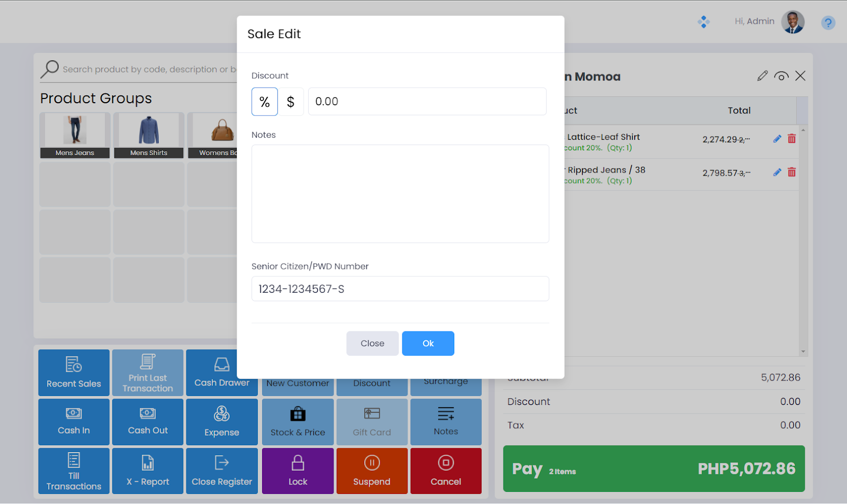Edit the Ripped Jeans line item
Viewport: 847px width, 504px height.
tap(777, 173)
